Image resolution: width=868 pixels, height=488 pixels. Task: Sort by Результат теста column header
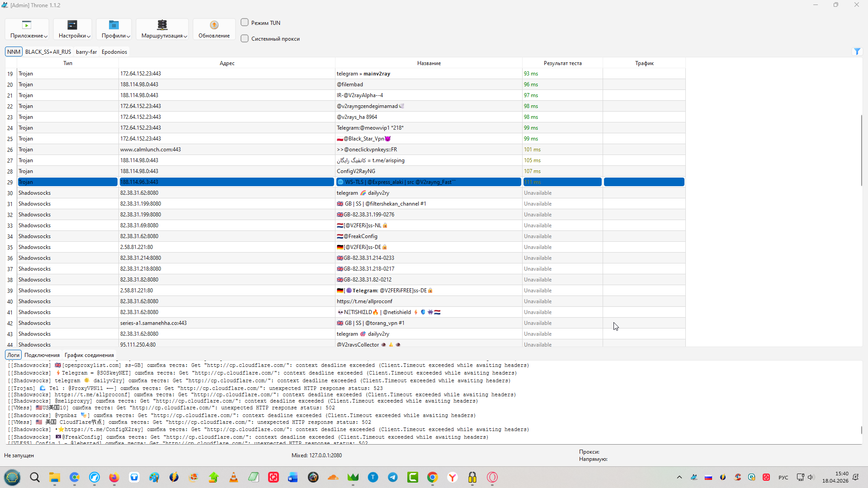pyautogui.click(x=562, y=63)
